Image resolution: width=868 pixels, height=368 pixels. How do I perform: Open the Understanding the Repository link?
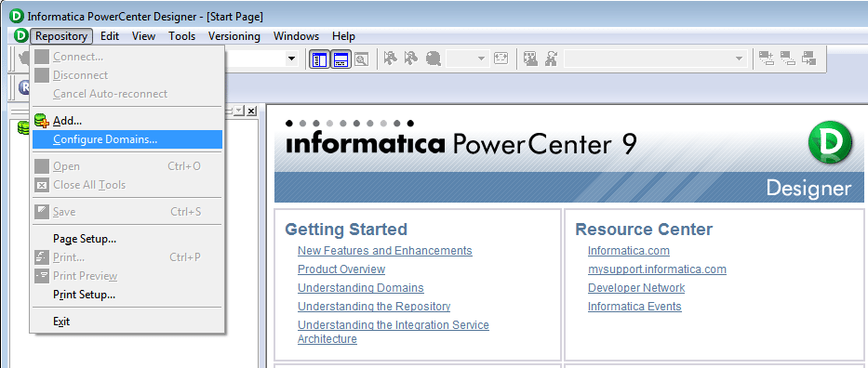point(374,306)
